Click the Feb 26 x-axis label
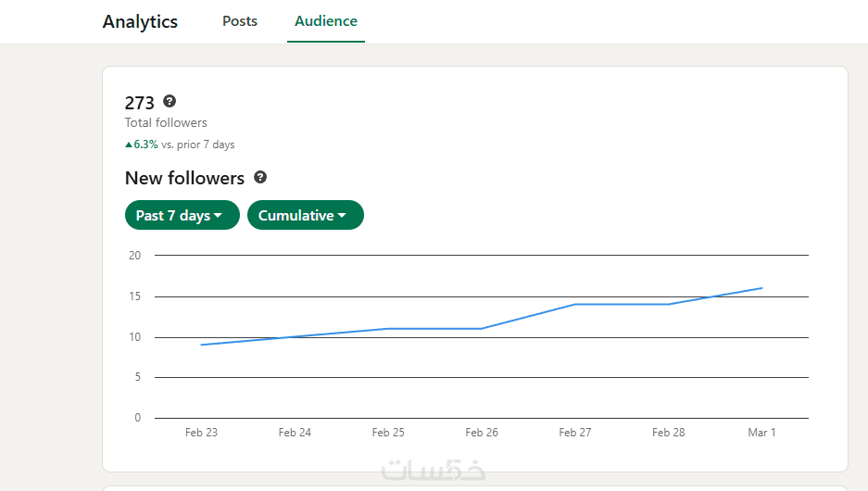Screen dimensions: 868x491 tap(482, 433)
